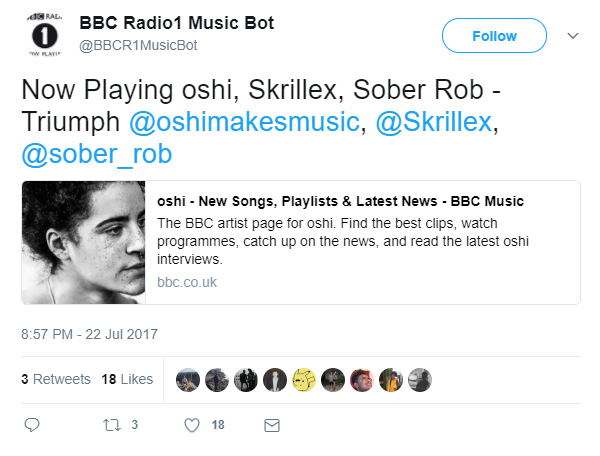
Task: Retweet this tweet via the retweet icon
Action: coord(112,425)
